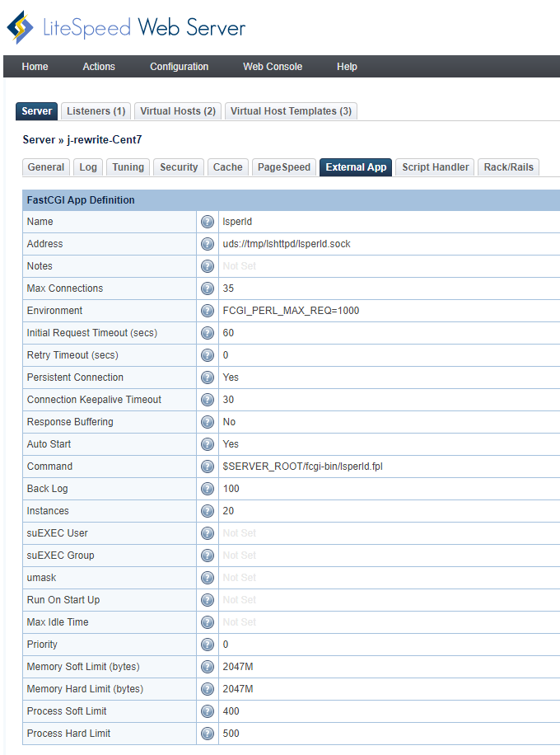View help for Connection Keepalive Timeout

[x=208, y=400]
